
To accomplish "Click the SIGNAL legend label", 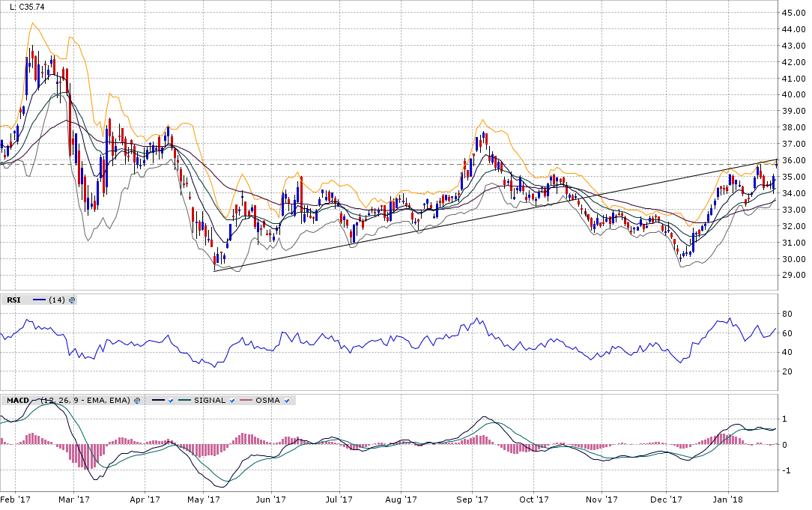I will click(210, 401).
